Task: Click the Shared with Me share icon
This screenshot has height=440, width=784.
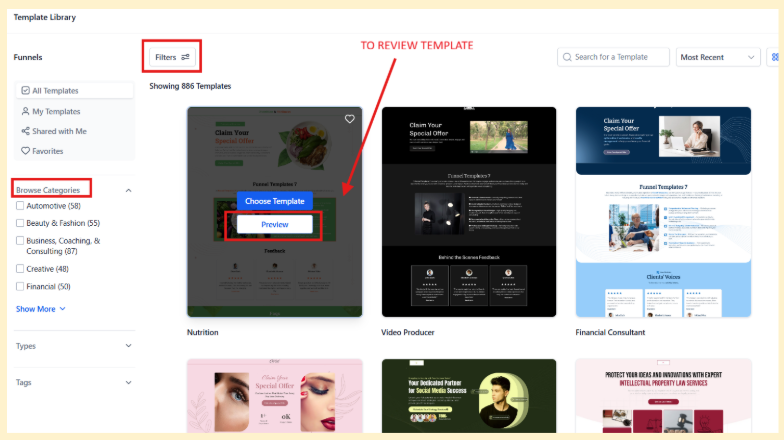Action: [26, 131]
